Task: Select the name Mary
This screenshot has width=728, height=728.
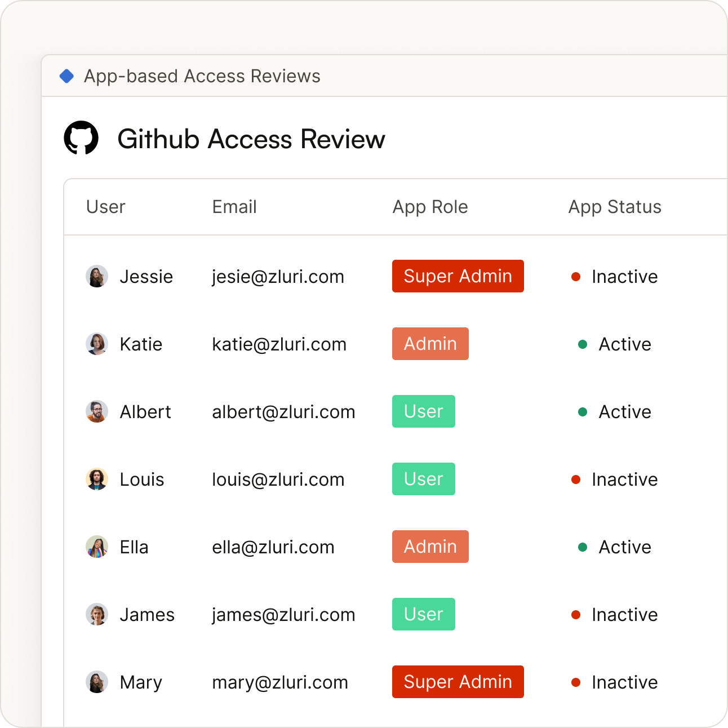Action: tap(141, 682)
